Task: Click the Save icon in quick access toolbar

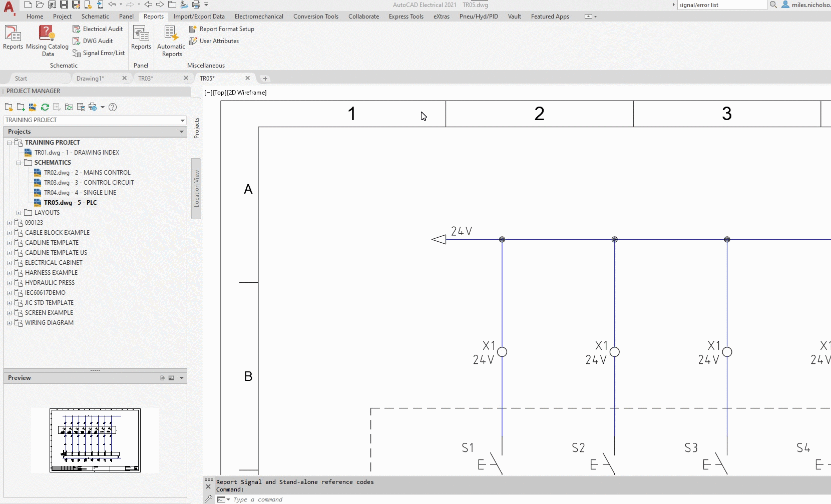Action: tap(64, 5)
